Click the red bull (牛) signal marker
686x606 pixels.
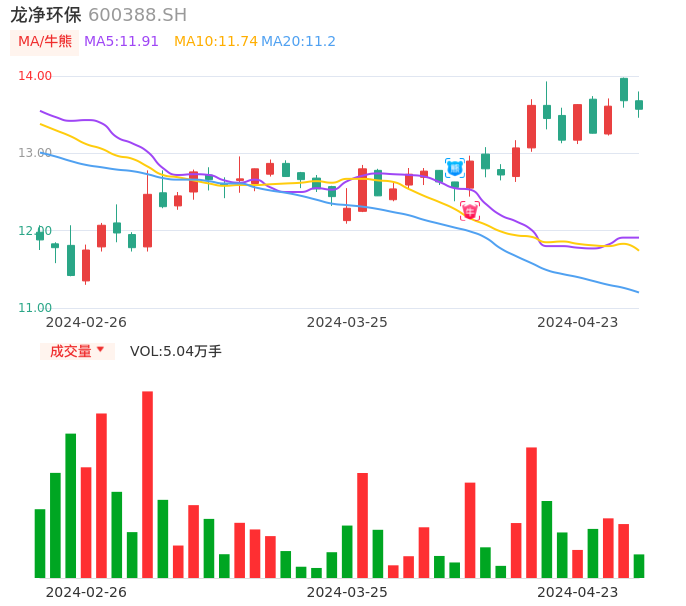tap(470, 211)
